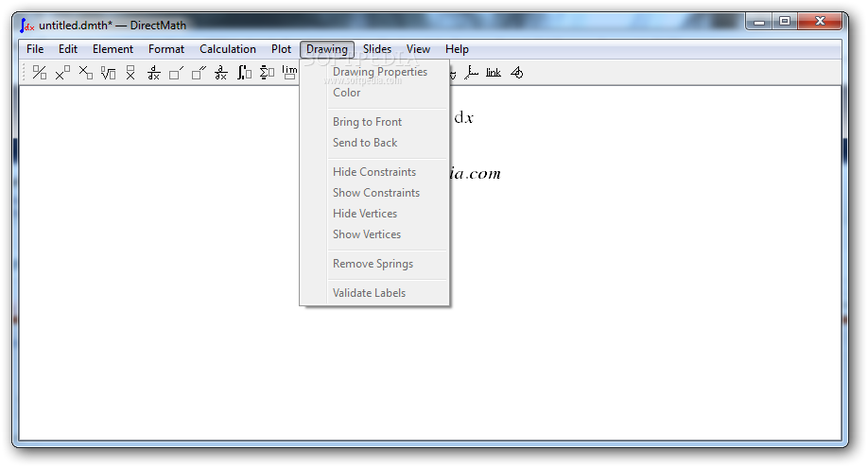Viewport: 868px width, 467px height.
Task: Open the File menu
Action: [35, 49]
